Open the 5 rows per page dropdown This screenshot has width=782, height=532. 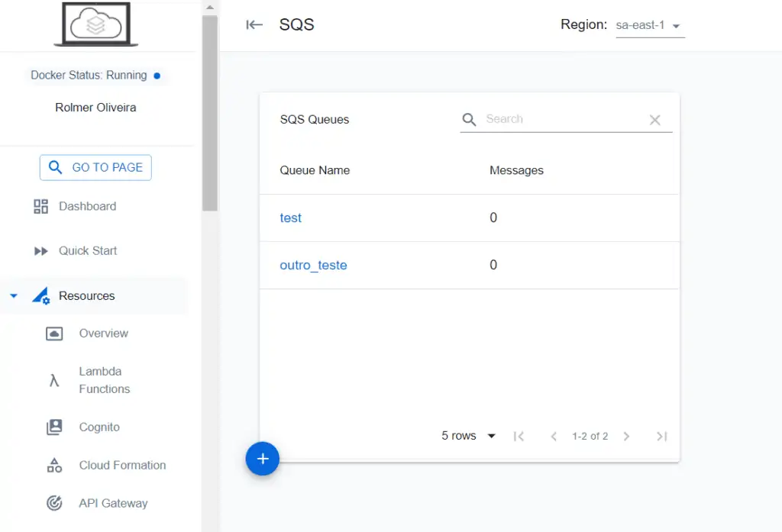coord(468,436)
